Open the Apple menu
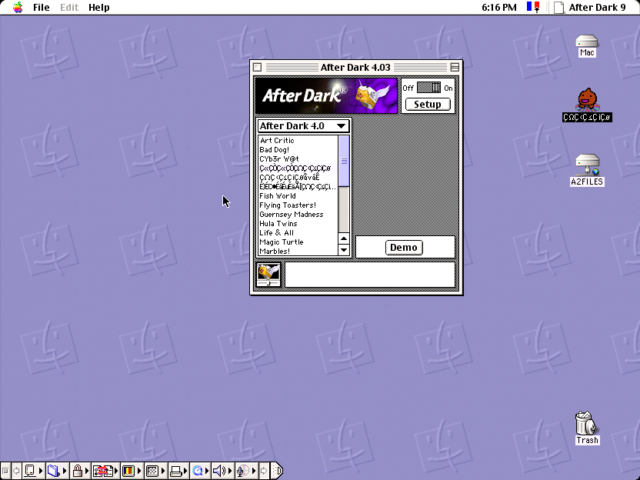Screen dimensions: 640x480 18,7
